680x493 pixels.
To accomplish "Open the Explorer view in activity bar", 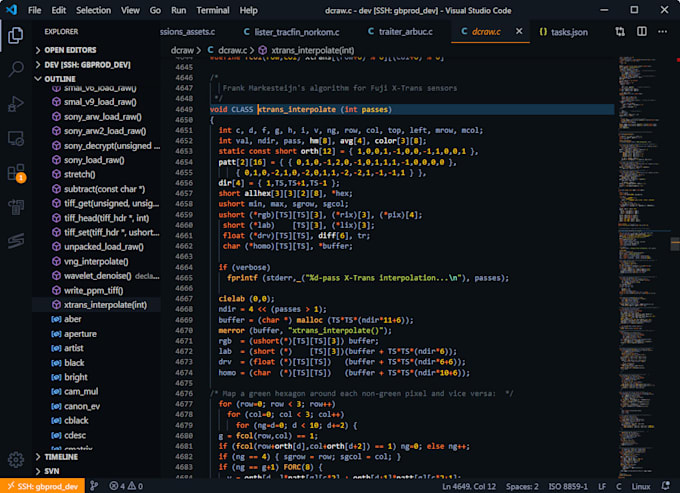I will (x=16, y=36).
